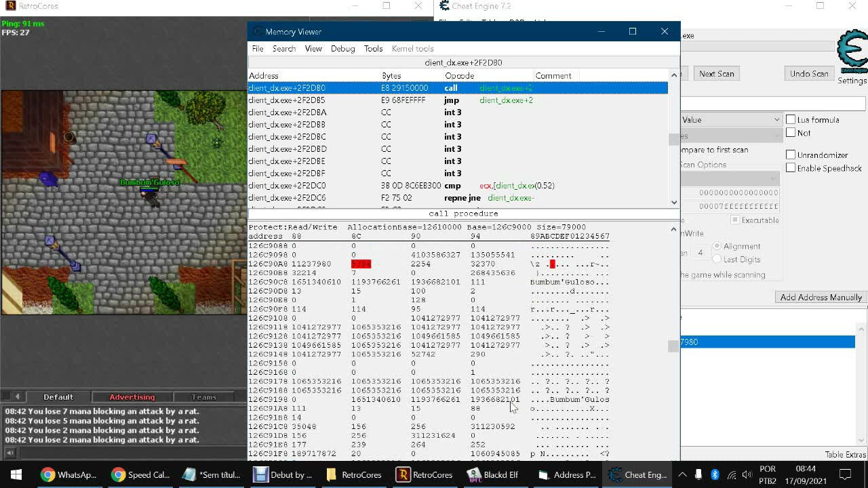Screen dimensions: 868x488
Task: Open Bluetooth tray icon
Action: pos(715,474)
